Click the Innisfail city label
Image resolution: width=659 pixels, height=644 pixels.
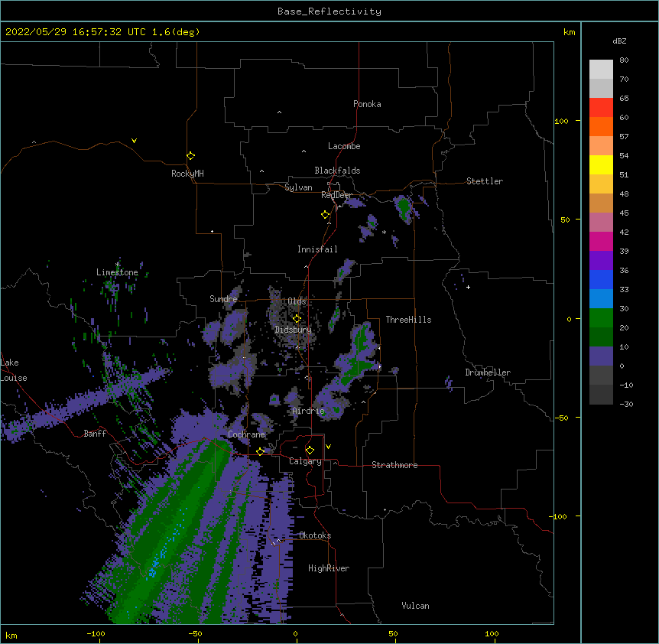click(317, 249)
